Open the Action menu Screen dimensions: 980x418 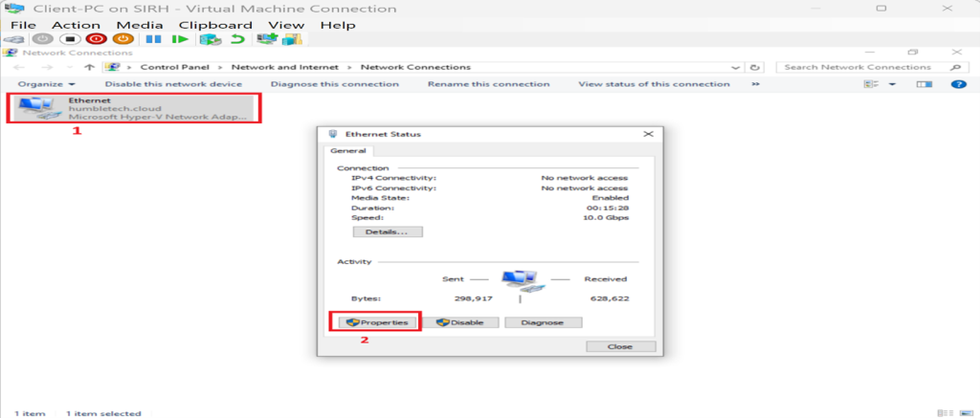tap(76, 24)
